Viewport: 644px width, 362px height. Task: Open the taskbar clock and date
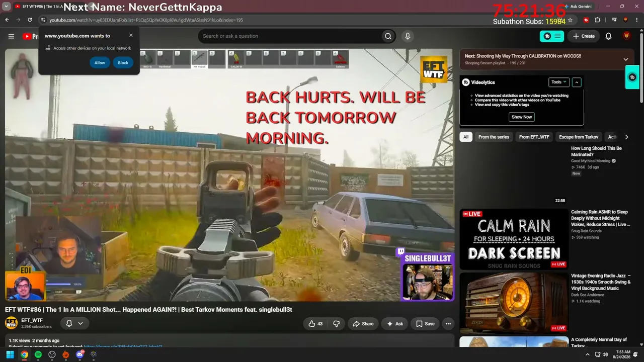tap(623, 354)
